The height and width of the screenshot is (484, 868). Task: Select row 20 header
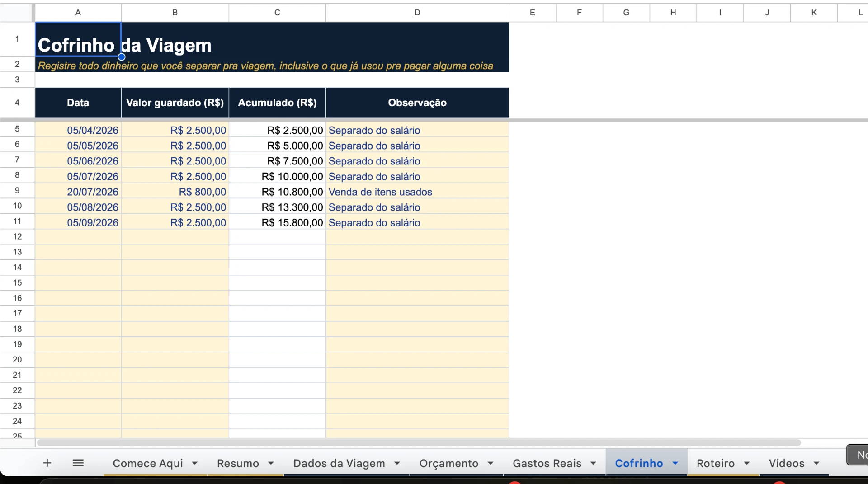click(x=17, y=359)
